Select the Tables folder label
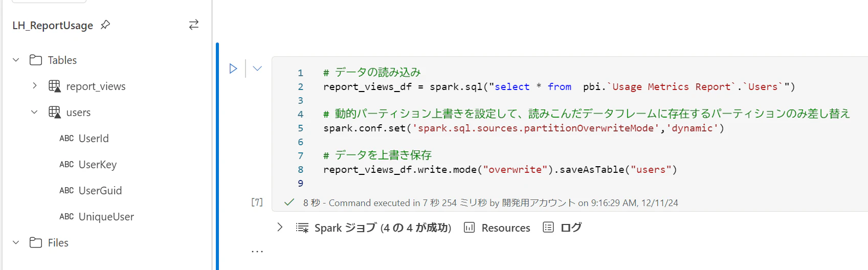 [x=62, y=60]
